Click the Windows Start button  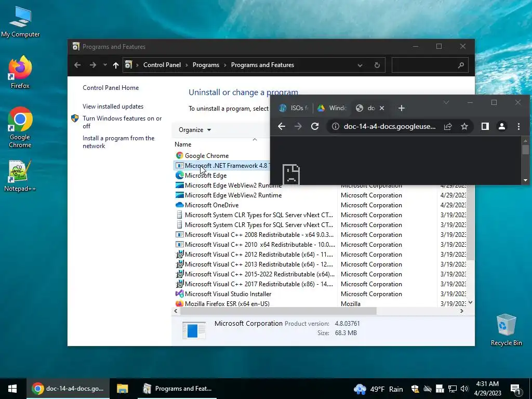click(12, 389)
